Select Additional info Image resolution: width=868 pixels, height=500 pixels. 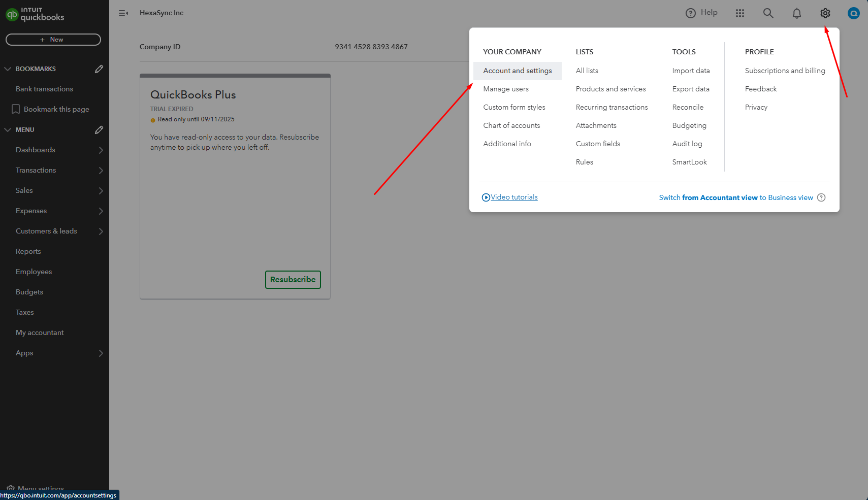click(x=507, y=144)
